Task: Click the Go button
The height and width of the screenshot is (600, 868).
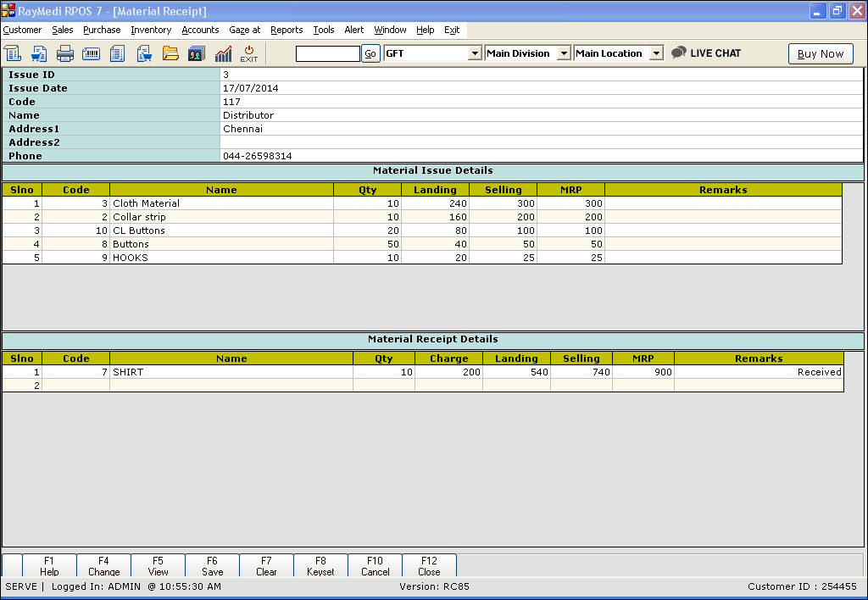Action: (370, 53)
